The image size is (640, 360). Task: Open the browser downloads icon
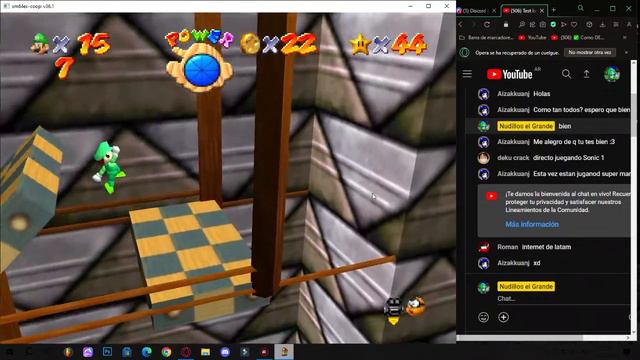pos(602,24)
